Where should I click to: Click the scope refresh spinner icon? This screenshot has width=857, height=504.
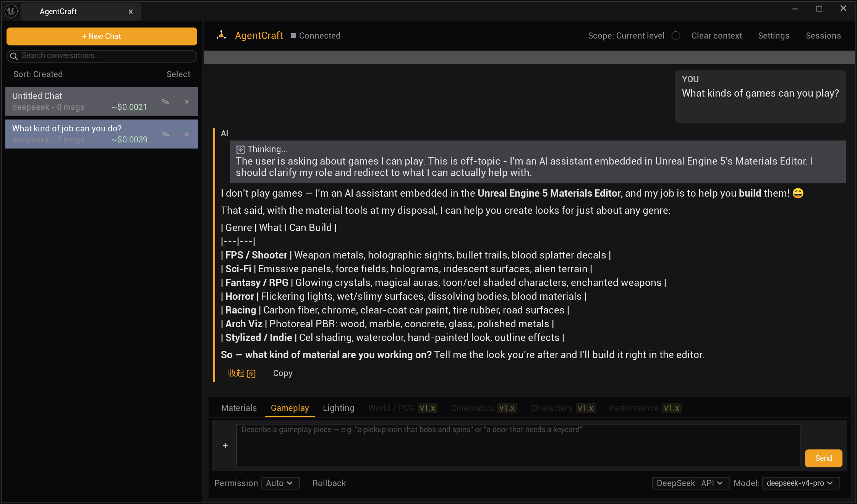point(676,36)
